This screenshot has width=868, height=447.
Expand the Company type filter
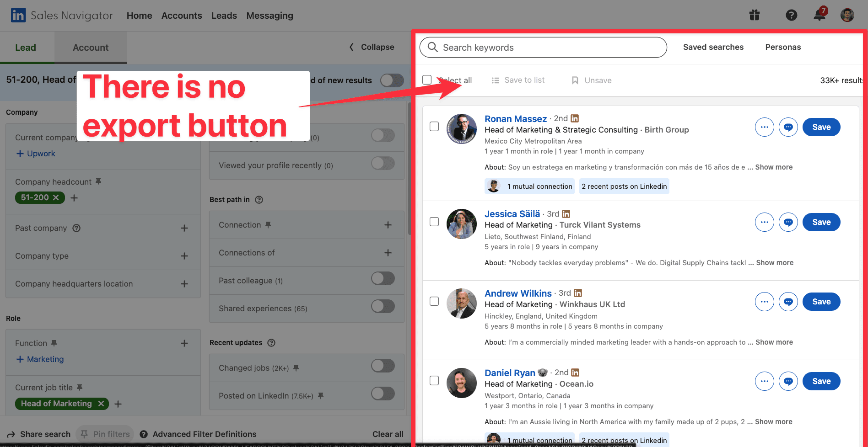(x=185, y=256)
